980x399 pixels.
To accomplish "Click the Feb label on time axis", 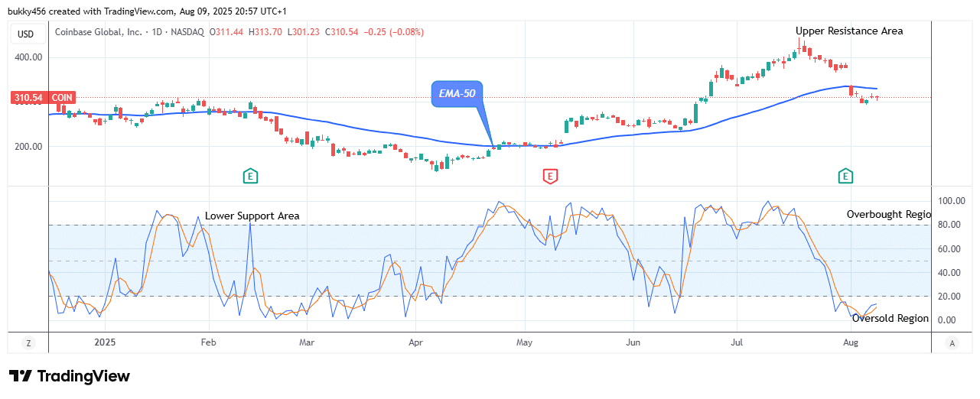I will 207,342.
